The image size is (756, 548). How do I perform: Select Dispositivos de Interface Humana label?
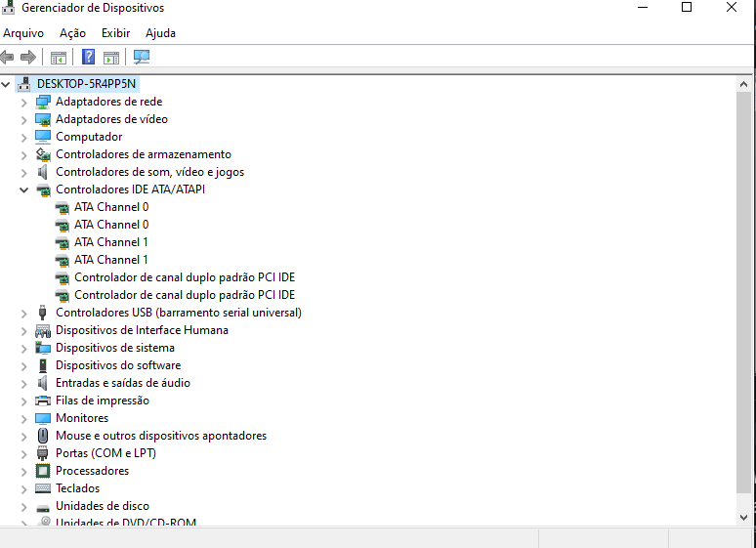point(143,330)
